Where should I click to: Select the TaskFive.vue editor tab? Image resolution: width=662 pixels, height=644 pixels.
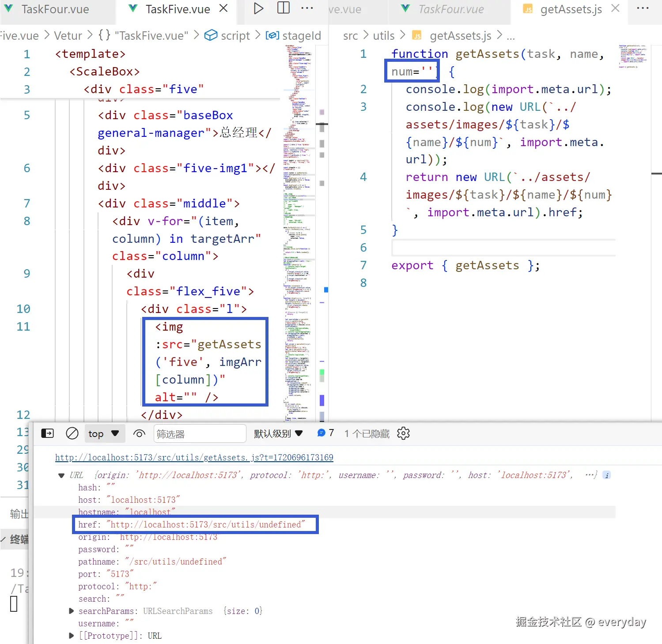pyautogui.click(x=178, y=9)
